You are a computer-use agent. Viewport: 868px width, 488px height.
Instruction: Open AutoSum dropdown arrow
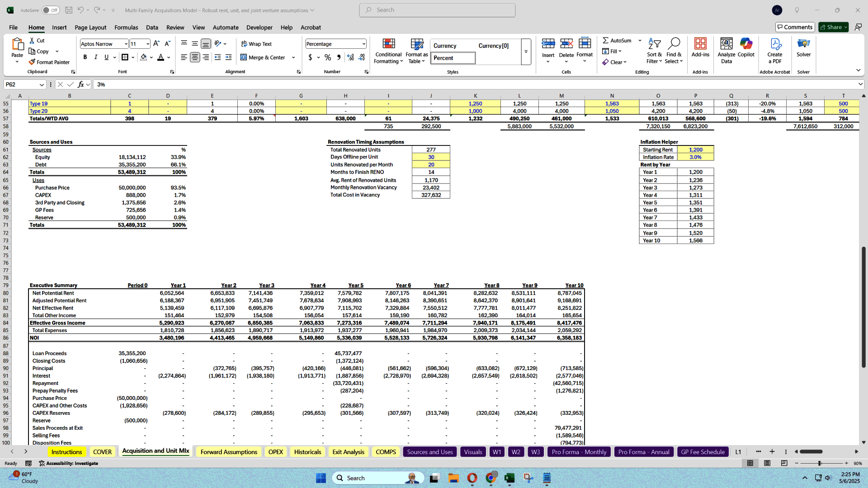640,41
